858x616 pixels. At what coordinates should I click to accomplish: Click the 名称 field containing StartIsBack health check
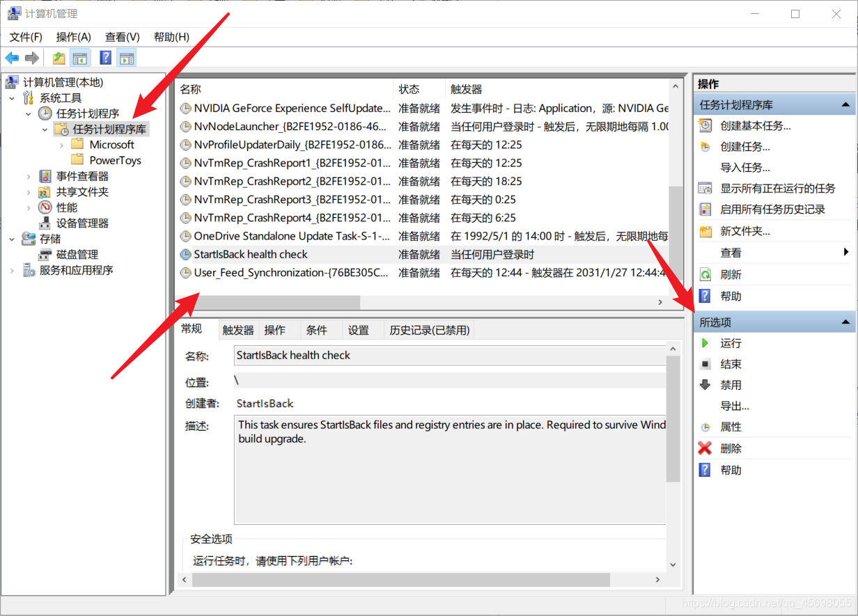tap(451, 355)
